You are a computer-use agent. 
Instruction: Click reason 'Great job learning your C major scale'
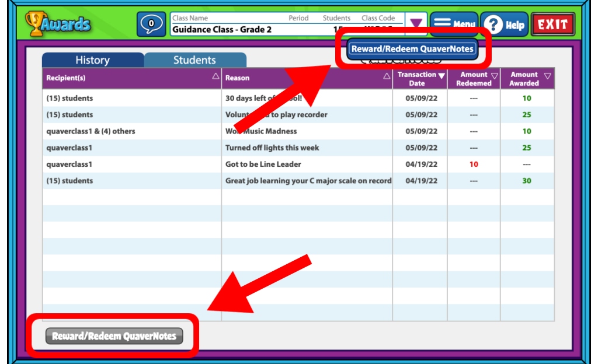point(308,181)
